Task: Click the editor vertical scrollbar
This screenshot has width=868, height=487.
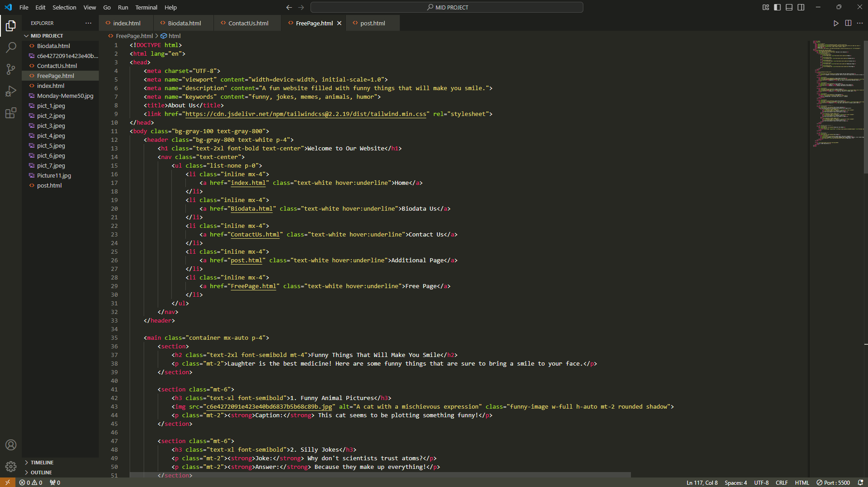Action: 865,107
